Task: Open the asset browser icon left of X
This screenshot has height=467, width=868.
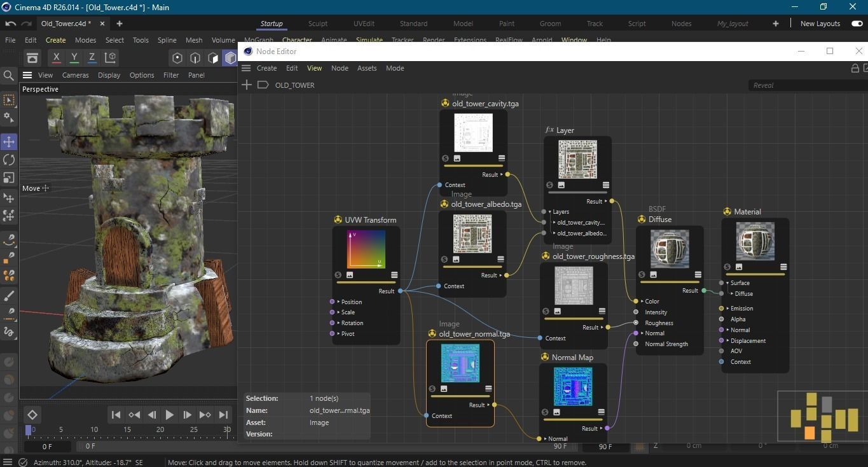Action: [x=32, y=58]
